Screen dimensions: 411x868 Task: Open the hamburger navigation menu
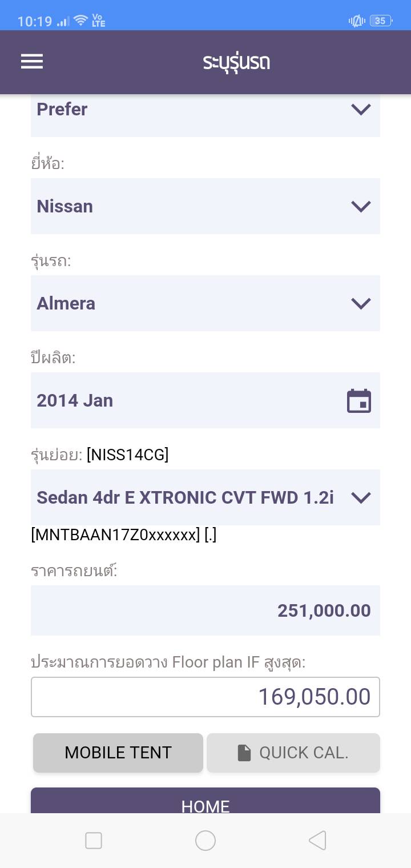point(32,62)
